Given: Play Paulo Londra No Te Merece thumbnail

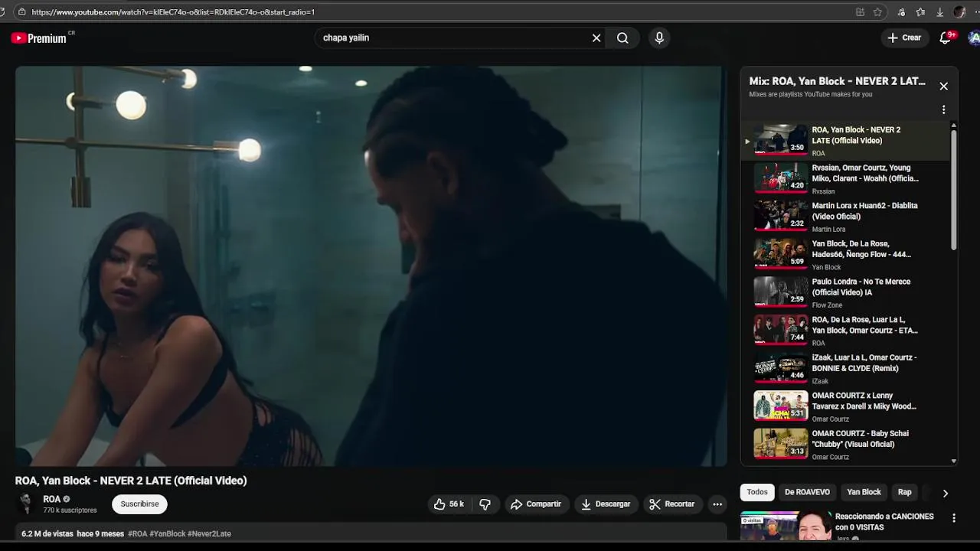Looking at the screenshot, I should 780,292.
